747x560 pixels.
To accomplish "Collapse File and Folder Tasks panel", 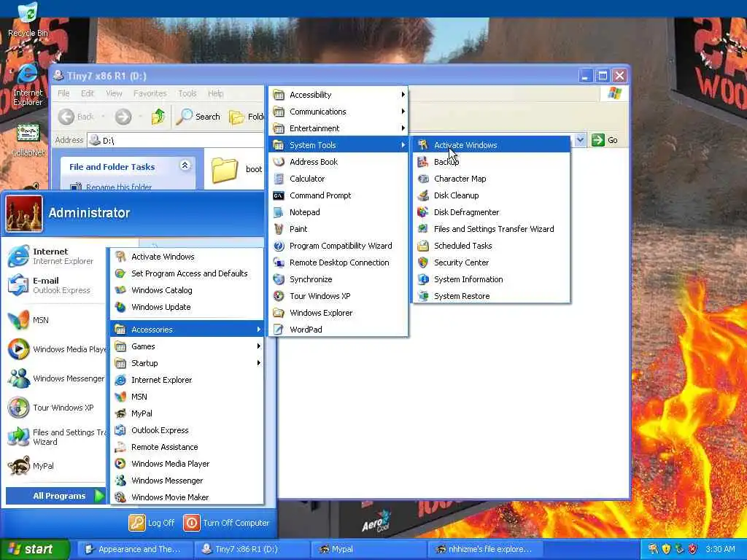I will coord(185,166).
